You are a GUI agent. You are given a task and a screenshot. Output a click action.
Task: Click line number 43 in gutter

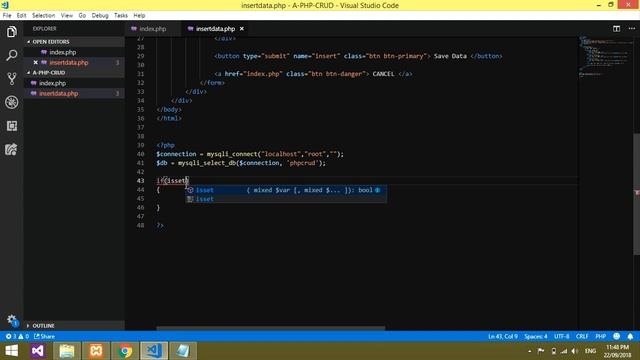point(140,181)
